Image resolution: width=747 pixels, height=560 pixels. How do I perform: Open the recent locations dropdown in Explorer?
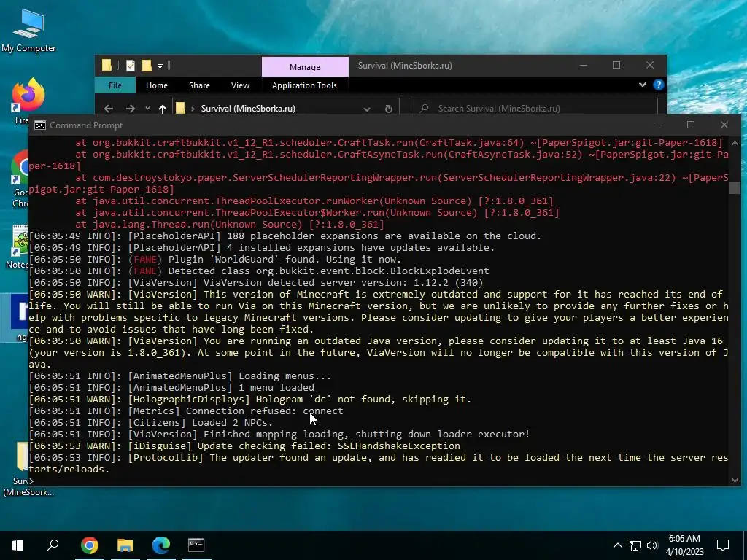click(147, 109)
